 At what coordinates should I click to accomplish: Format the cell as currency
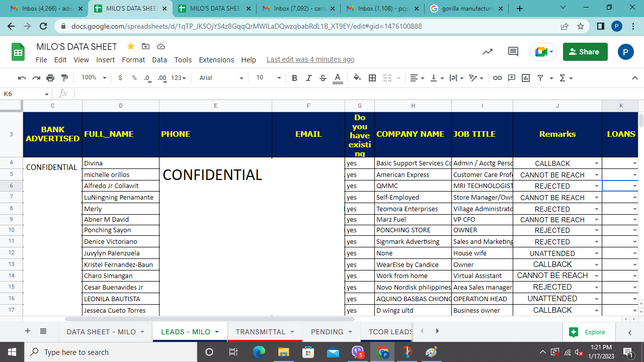click(120, 78)
